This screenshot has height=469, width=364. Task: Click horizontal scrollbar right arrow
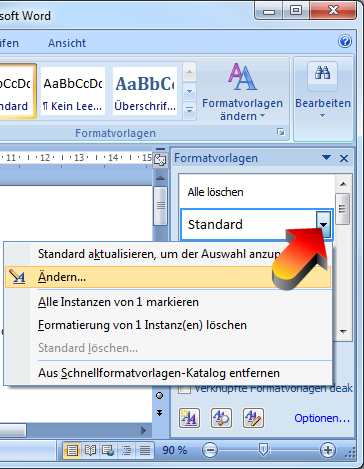click(144, 430)
